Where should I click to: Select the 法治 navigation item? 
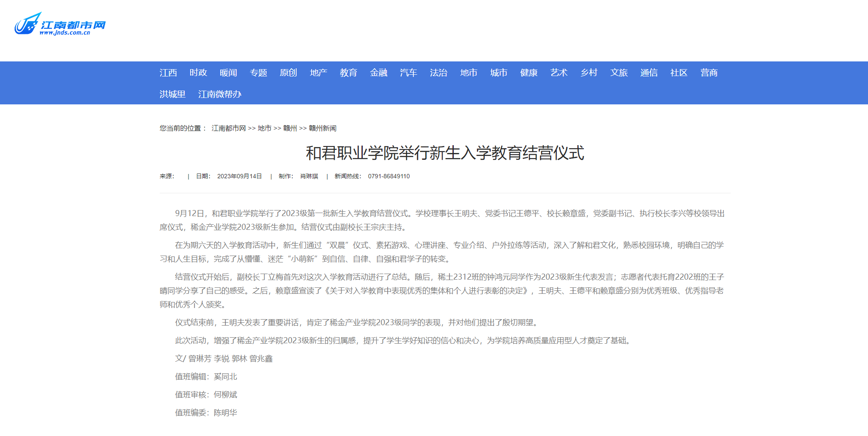pos(439,73)
